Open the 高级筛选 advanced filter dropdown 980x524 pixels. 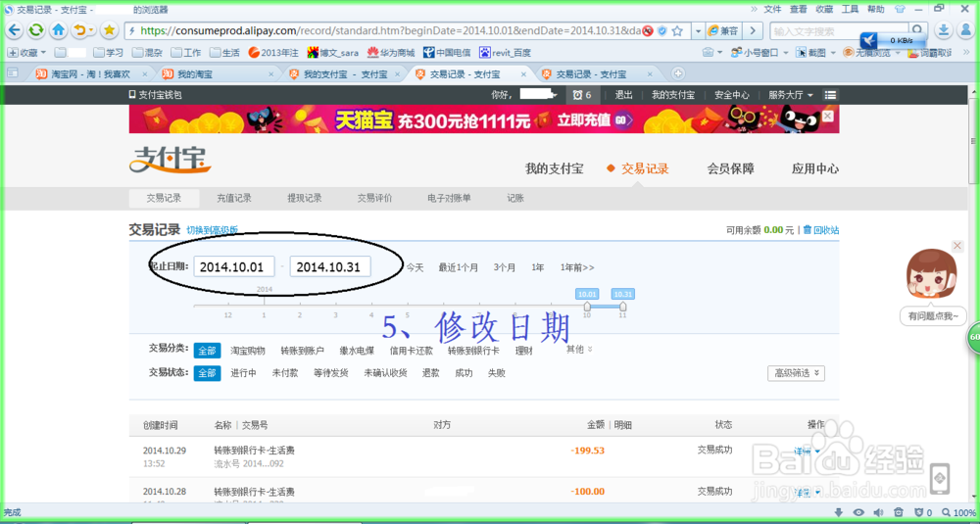796,373
